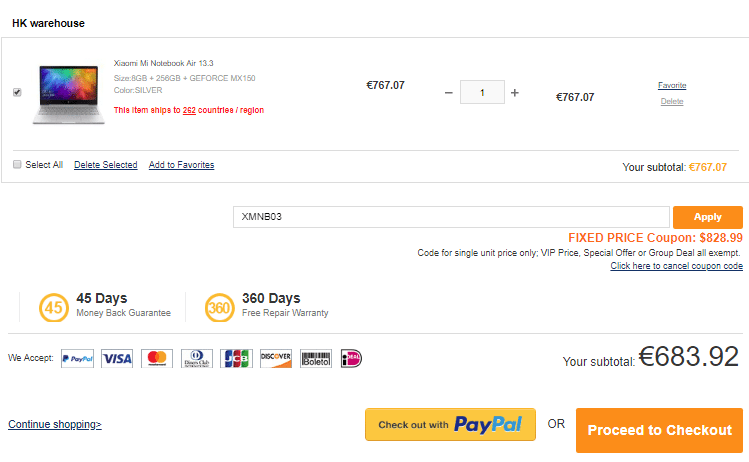Click the Diners Club icon
Screen dimensions: 749x462
coord(196,358)
